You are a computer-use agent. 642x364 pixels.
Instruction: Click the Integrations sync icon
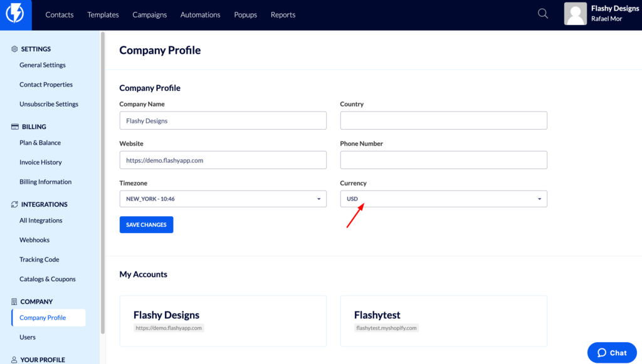click(x=14, y=204)
